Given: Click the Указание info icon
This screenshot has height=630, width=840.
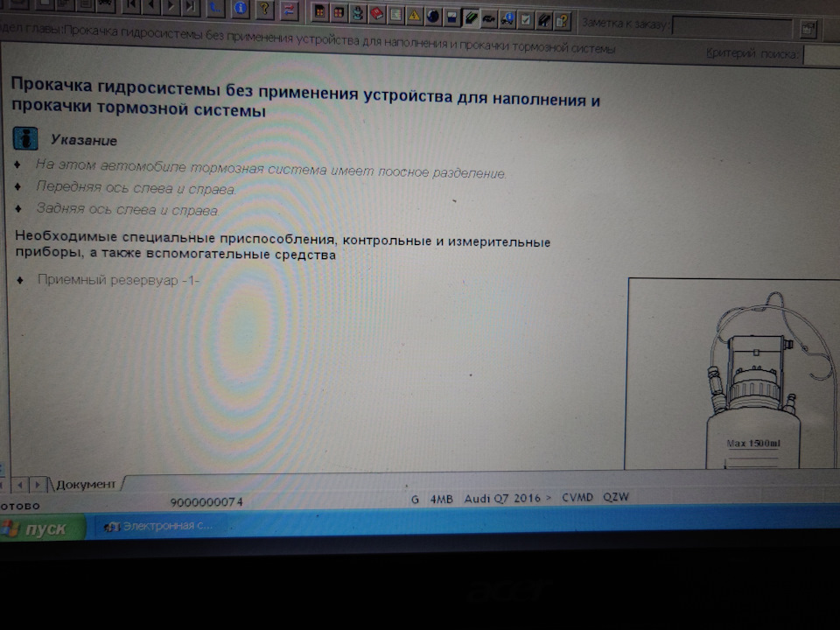Looking at the screenshot, I should [x=25, y=138].
